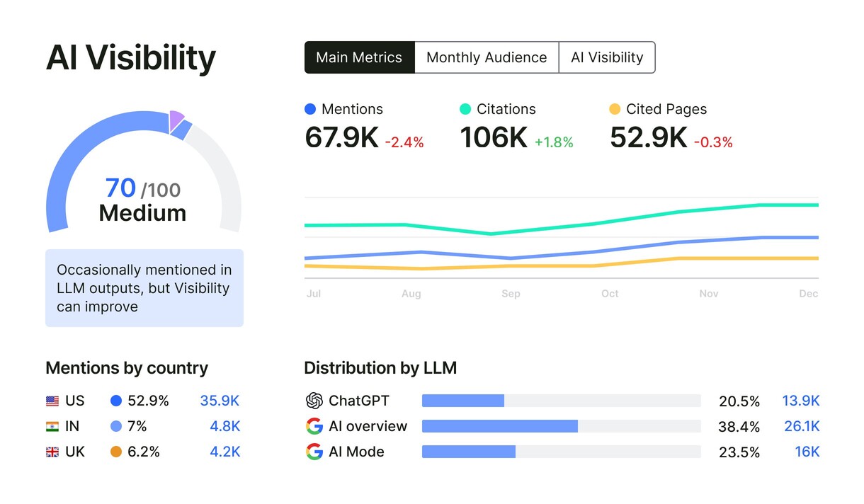Click the yellow Cited Pages trend line
The height and width of the screenshot is (504, 864).
tap(562, 264)
